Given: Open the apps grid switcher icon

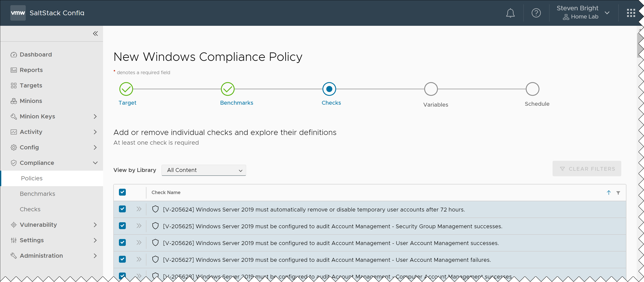Looking at the screenshot, I should [x=631, y=13].
